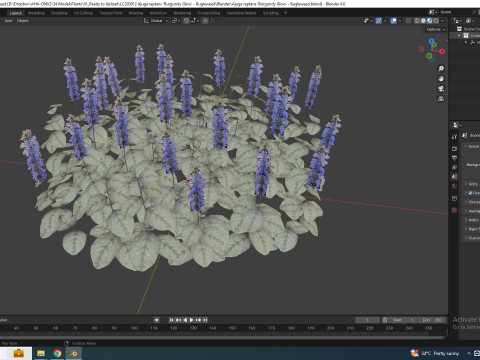Switch to the Texture Paint workspace tab
Viewport: 480px width, 360px height.
click(x=111, y=13)
